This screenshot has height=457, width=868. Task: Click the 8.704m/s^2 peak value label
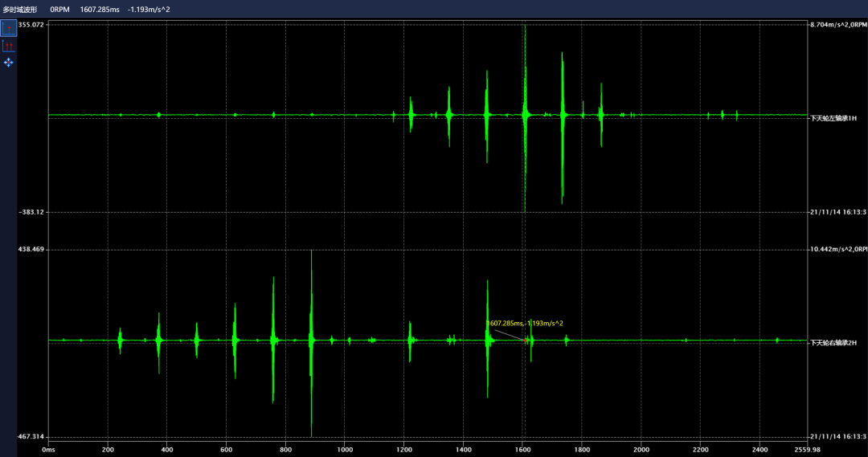(837, 25)
